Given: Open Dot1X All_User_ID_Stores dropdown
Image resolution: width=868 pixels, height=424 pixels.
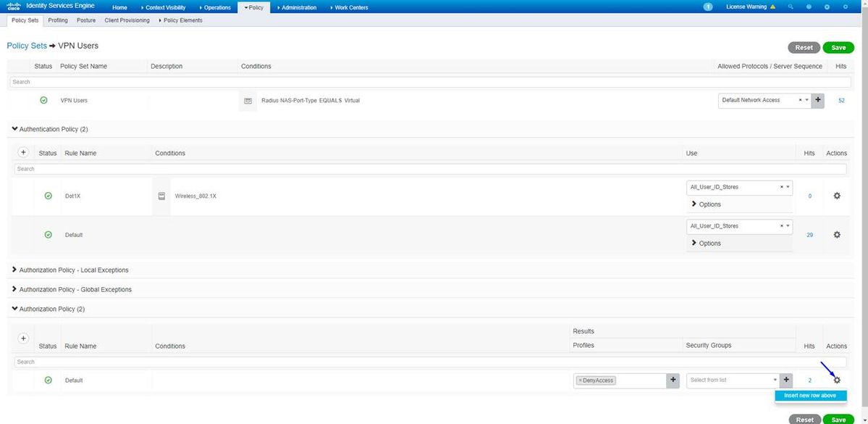Looking at the screenshot, I should coord(788,187).
